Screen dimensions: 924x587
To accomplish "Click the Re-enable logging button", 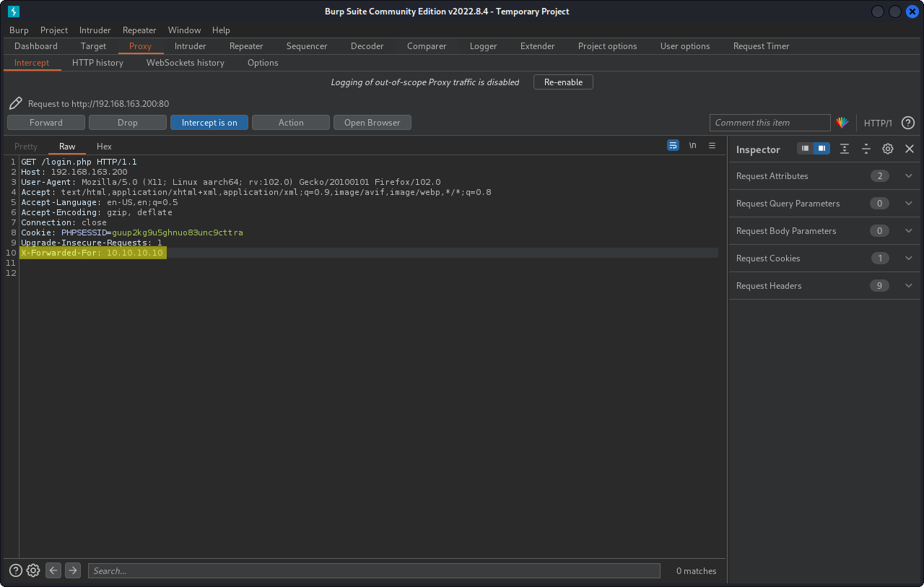I will tap(563, 82).
